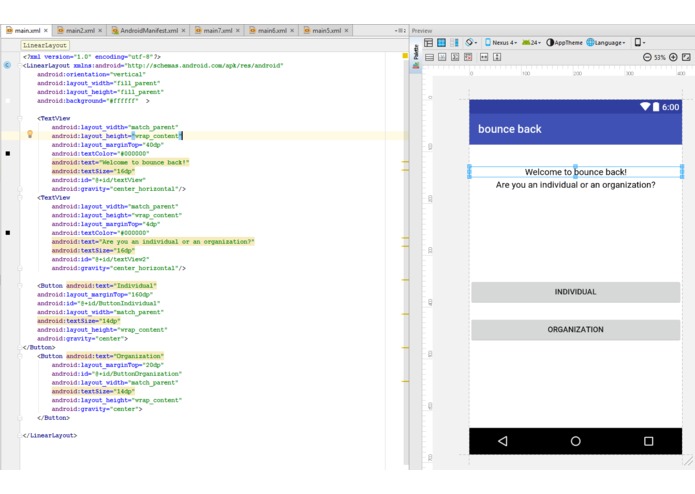695x494 pixels.
Task: Click the LinearLayout breadcrumb
Action: coord(45,45)
